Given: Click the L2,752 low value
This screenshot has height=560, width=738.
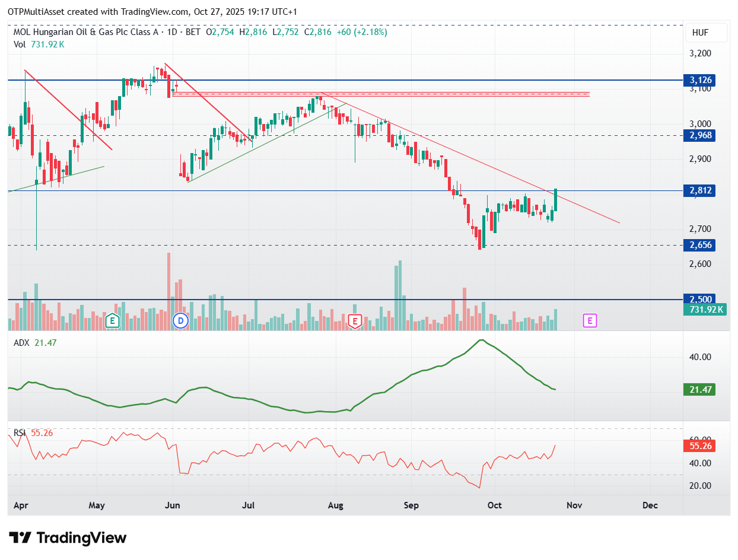Looking at the screenshot, I should click(286, 32).
